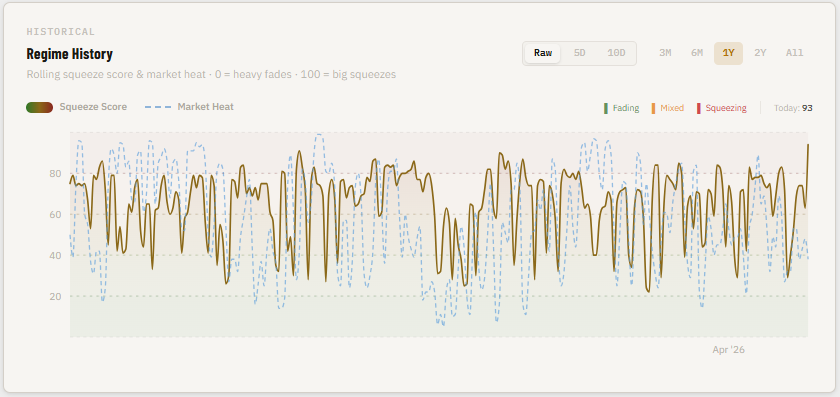Click the Regime History heading
Image resolution: width=840 pixels, height=397 pixels.
(70, 54)
